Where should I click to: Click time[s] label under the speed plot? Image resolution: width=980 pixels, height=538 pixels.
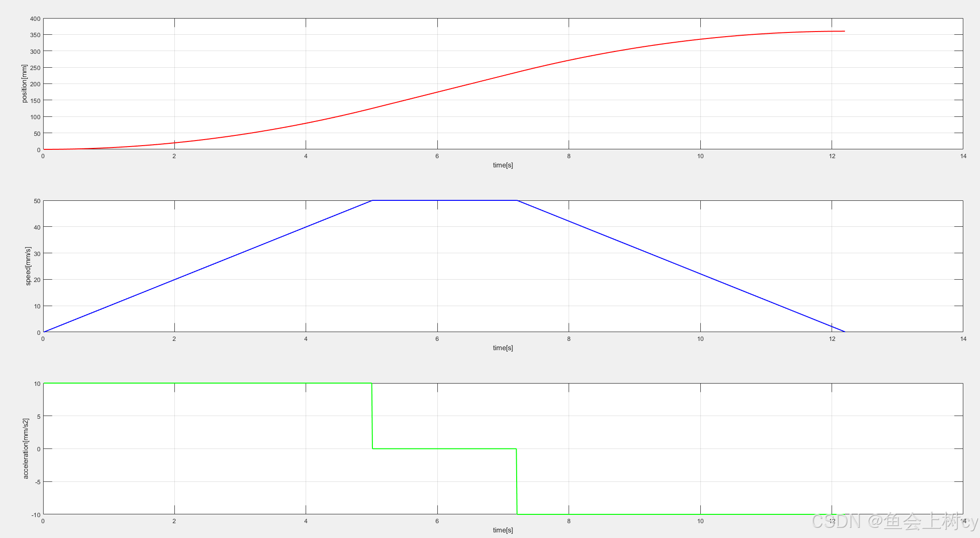click(x=503, y=348)
